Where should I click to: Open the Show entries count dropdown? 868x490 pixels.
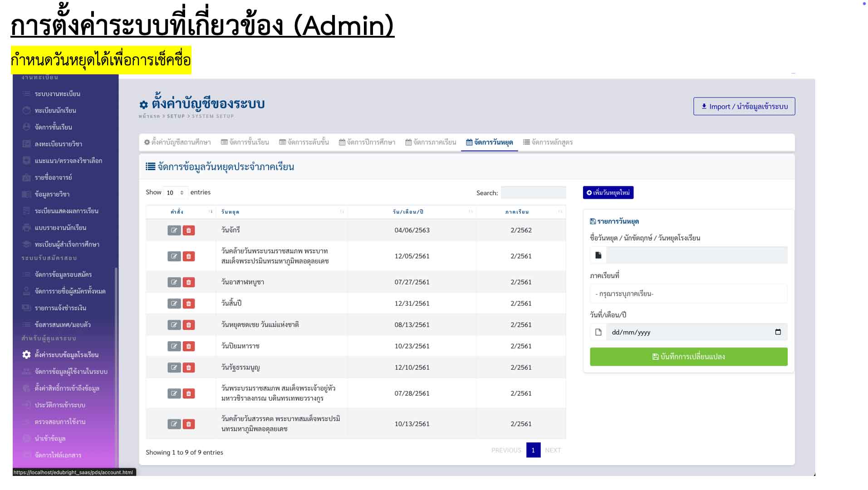pyautogui.click(x=175, y=193)
